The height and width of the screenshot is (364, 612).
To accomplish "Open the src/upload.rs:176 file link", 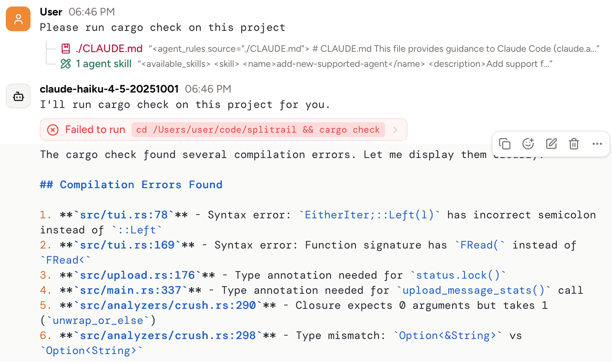I will [137, 275].
